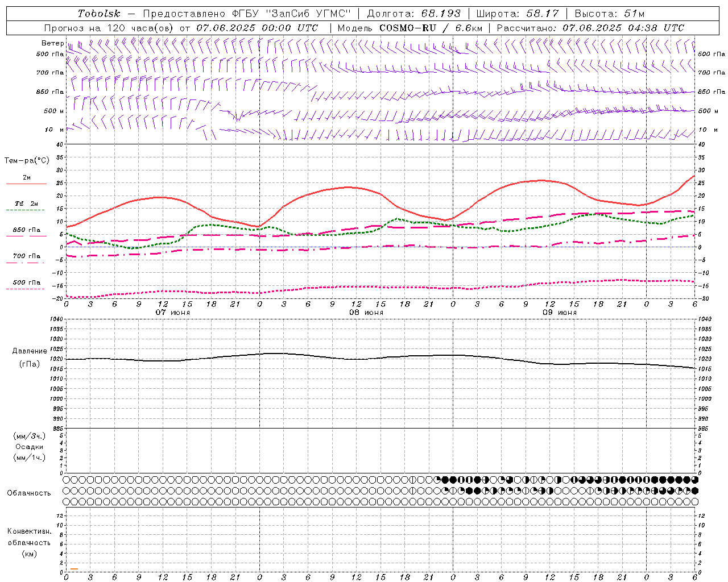
Task: Click the 'Осадки' precipitation label
Action: click(29, 447)
